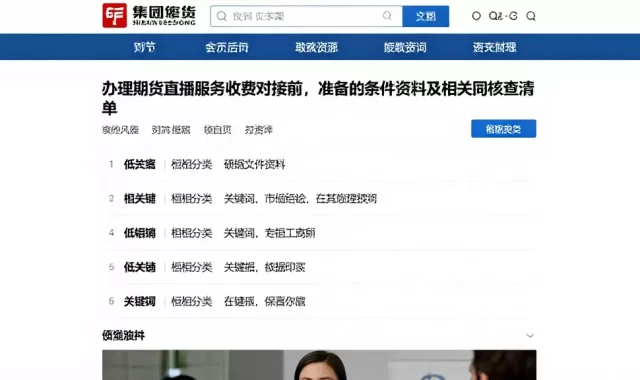
Task: Open the third navigation bar menu item ending 资源
Action: pos(316,47)
